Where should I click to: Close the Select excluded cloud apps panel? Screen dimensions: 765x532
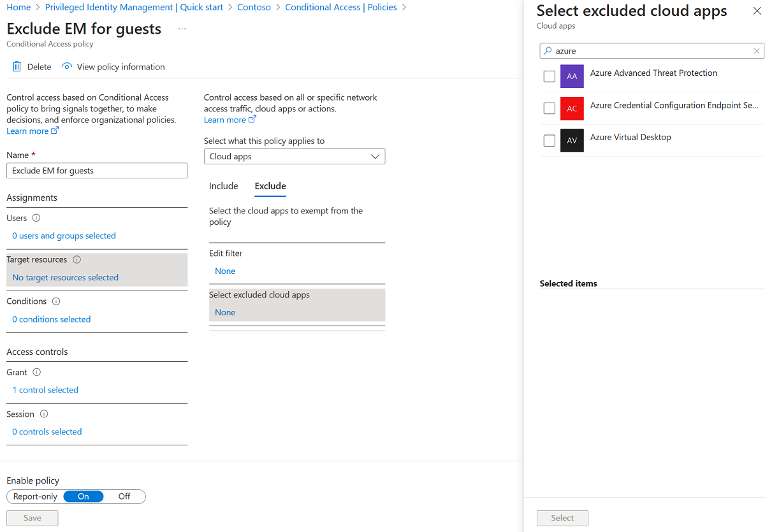pos(757,11)
